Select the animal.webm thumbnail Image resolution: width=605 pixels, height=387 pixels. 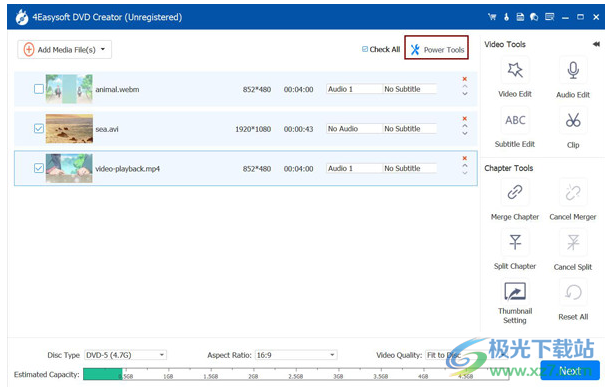(x=69, y=89)
